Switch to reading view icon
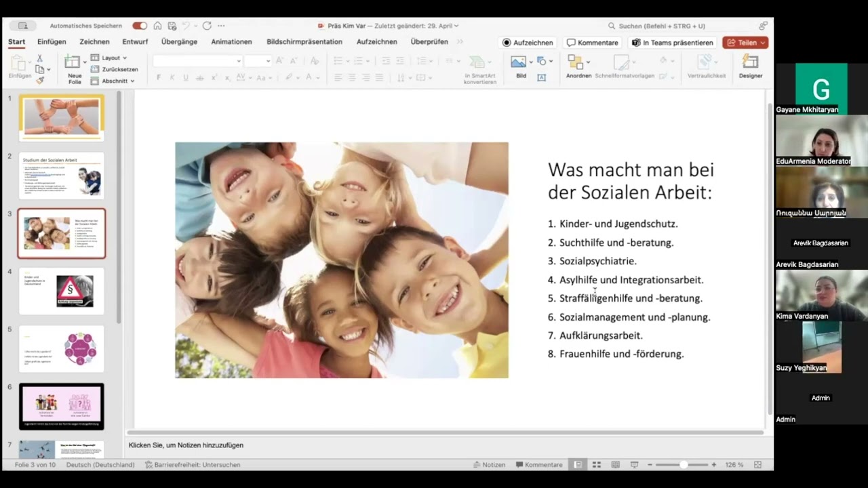This screenshot has width=868, height=488. click(616, 464)
